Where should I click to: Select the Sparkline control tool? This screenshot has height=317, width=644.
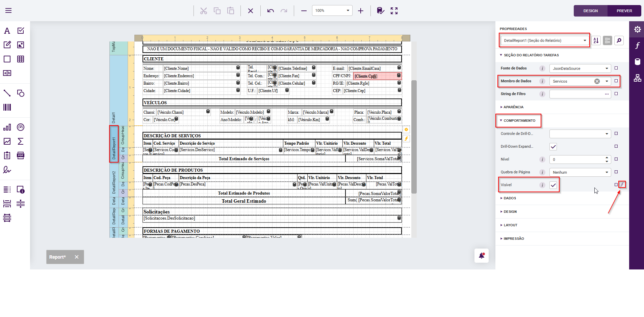(7, 141)
